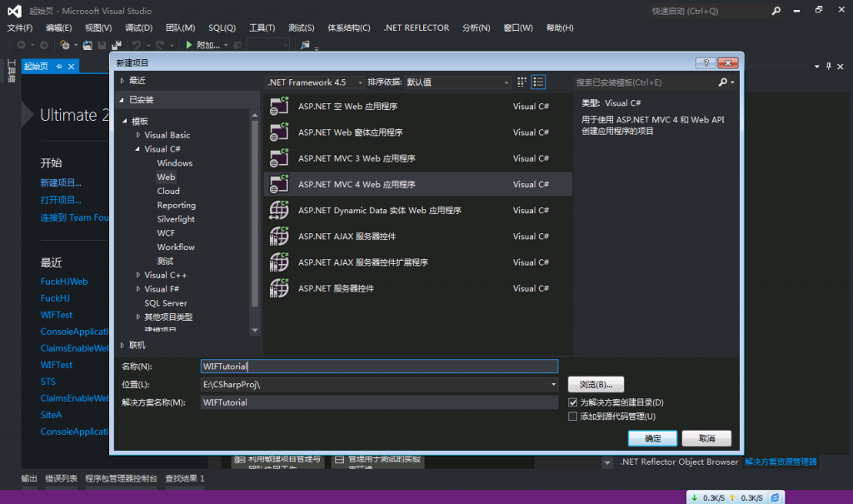Open the .NET REFLECTOR menu

417,27
